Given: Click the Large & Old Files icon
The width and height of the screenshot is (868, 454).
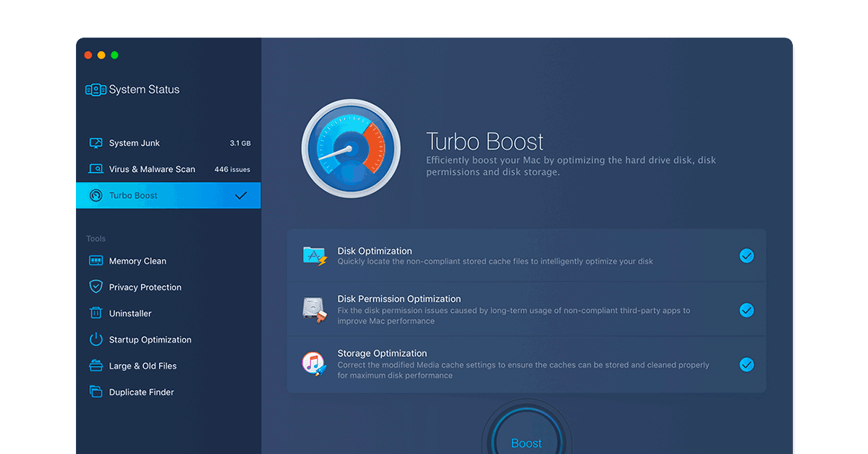Looking at the screenshot, I should [x=95, y=366].
